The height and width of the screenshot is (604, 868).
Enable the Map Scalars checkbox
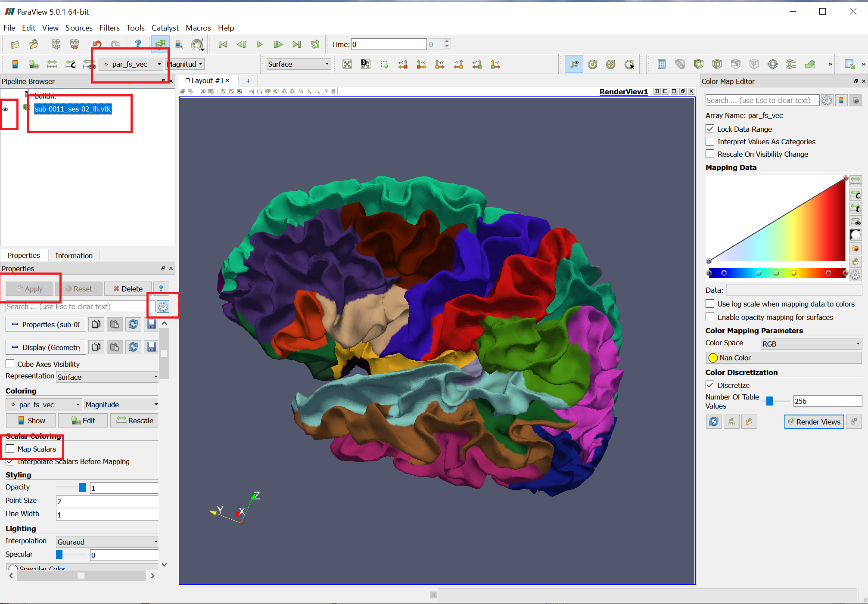(10, 449)
